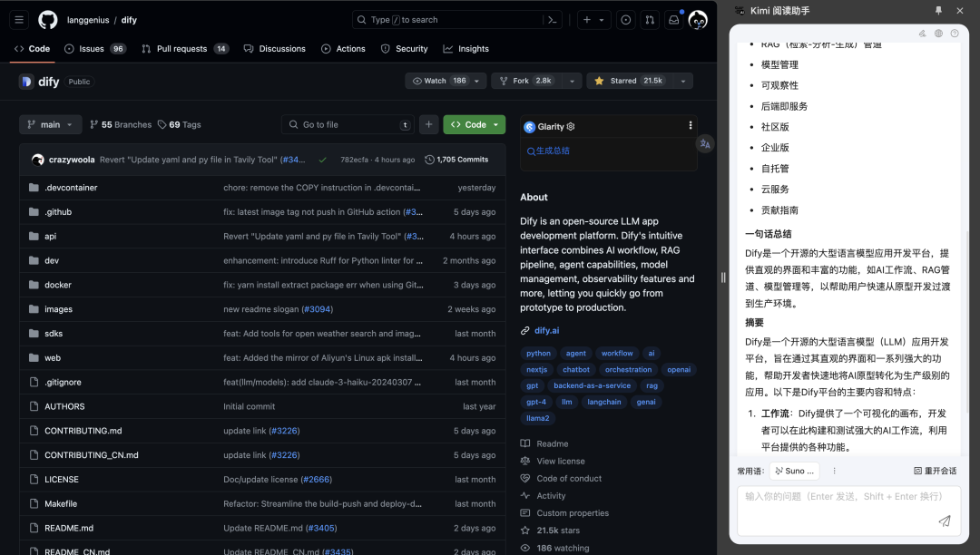
Task: Open the dify.ai website link
Action: (x=547, y=331)
